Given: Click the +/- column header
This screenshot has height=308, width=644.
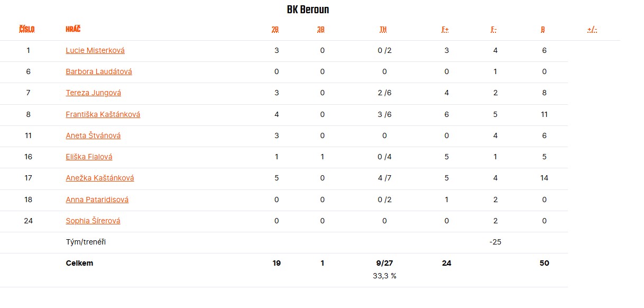Looking at the screenshot, I should point(592,30).
